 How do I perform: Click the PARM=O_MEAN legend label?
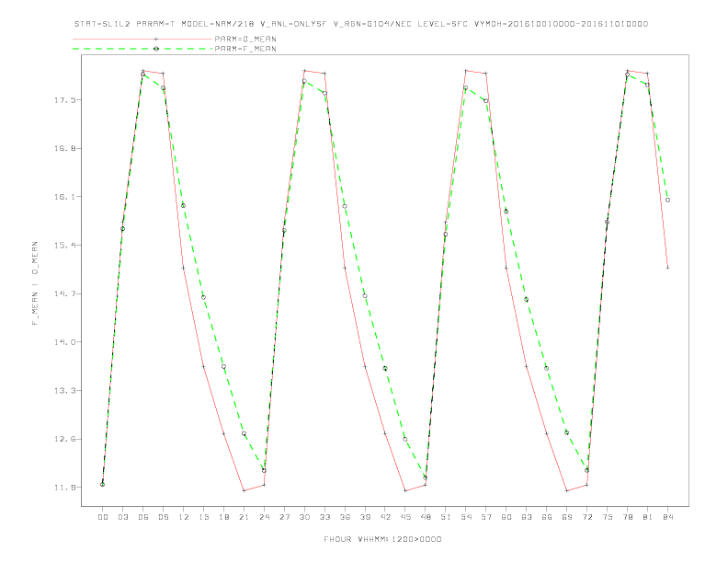coord(245,39)
